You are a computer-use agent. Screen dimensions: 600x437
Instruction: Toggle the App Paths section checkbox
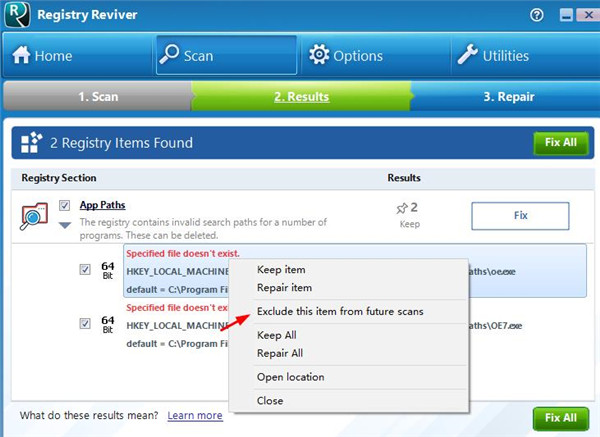[64, 205]
